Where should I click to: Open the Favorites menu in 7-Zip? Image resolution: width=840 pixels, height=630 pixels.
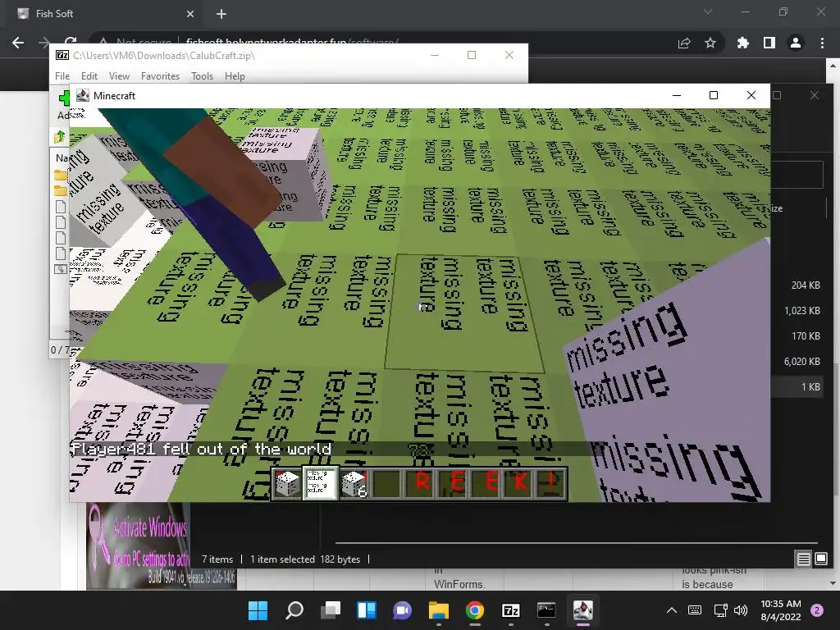[x=160, y=76]
